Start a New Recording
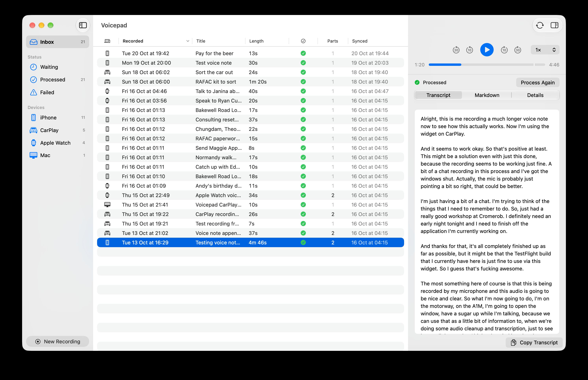588x380 pixels. point(58,342)
